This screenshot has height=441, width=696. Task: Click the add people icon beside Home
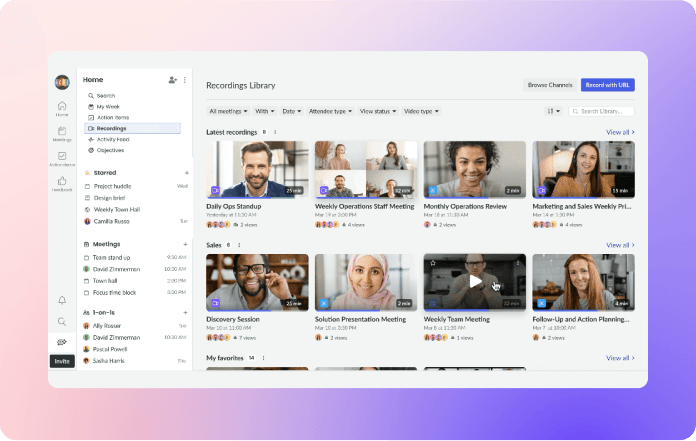pyautogui.click(x=172, y=79)
